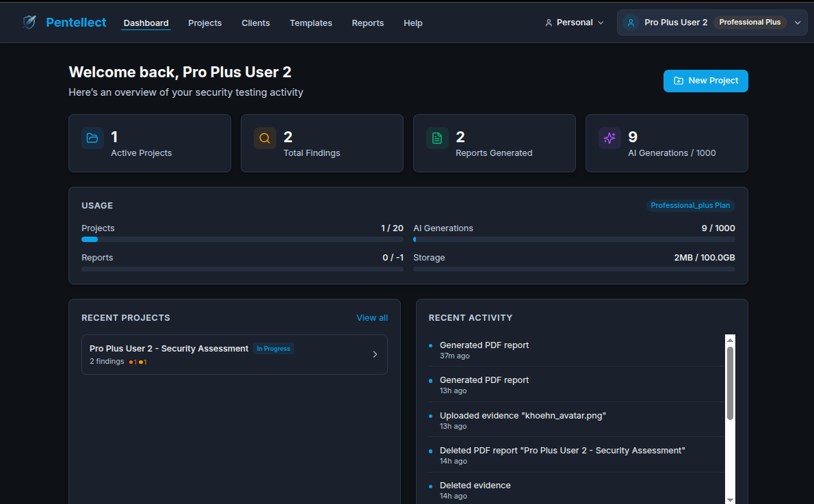The image size is (814, 504).
Task: Open the Projects menu item
Action: (205, 23)
